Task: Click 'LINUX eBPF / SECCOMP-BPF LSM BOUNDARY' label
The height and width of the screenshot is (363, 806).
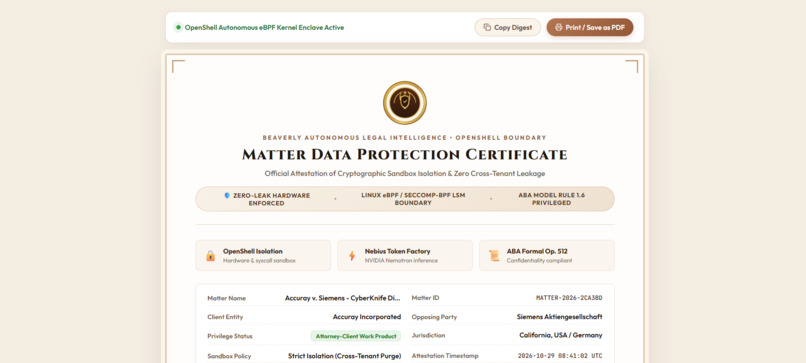Action: (412, 199)
